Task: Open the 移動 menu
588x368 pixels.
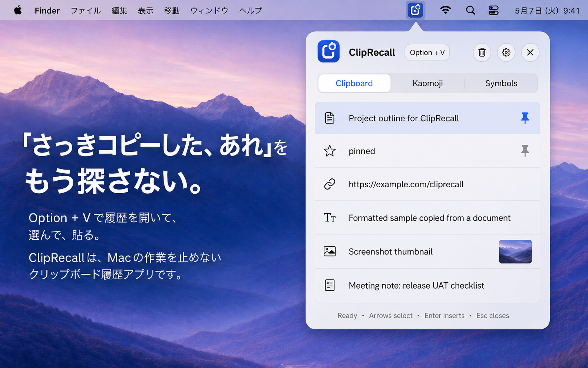Action: [172, 11]
